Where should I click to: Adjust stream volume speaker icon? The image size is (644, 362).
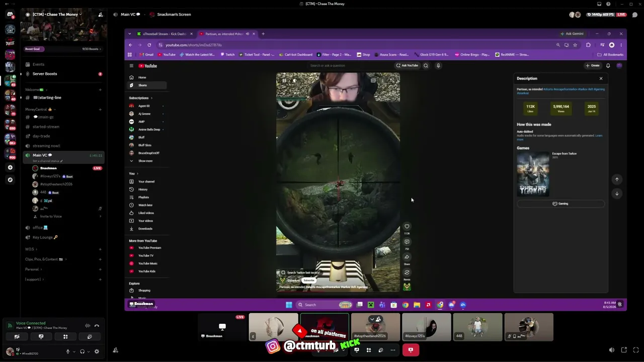click(612, 350)
